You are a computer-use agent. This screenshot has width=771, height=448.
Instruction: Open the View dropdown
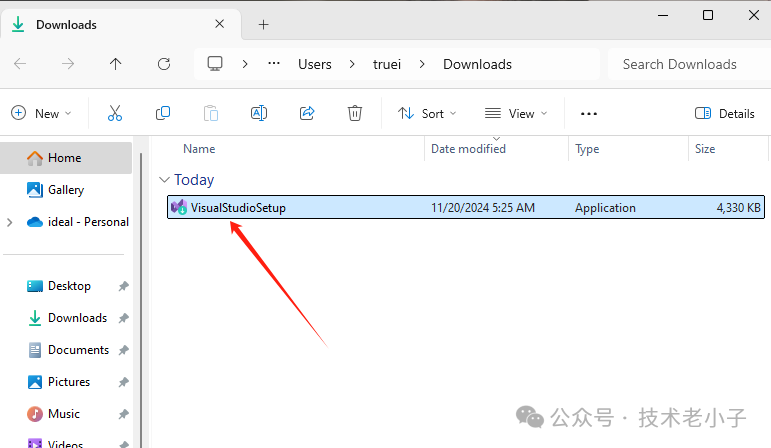tap(516, 114)
